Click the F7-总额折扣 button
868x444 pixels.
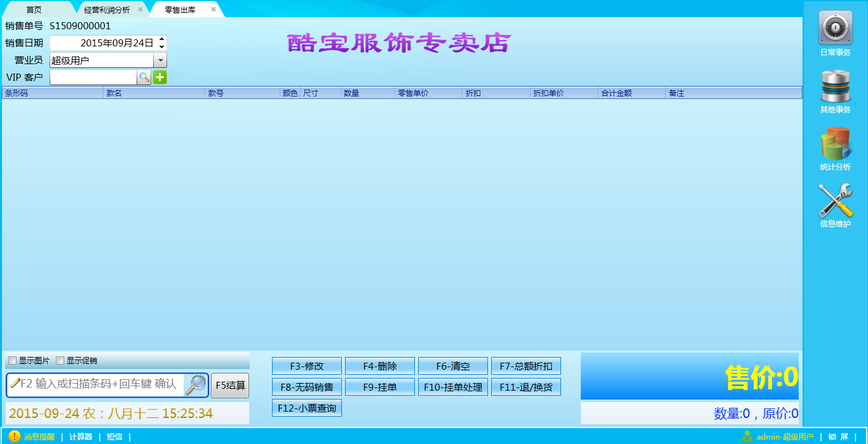click(526, 367)
